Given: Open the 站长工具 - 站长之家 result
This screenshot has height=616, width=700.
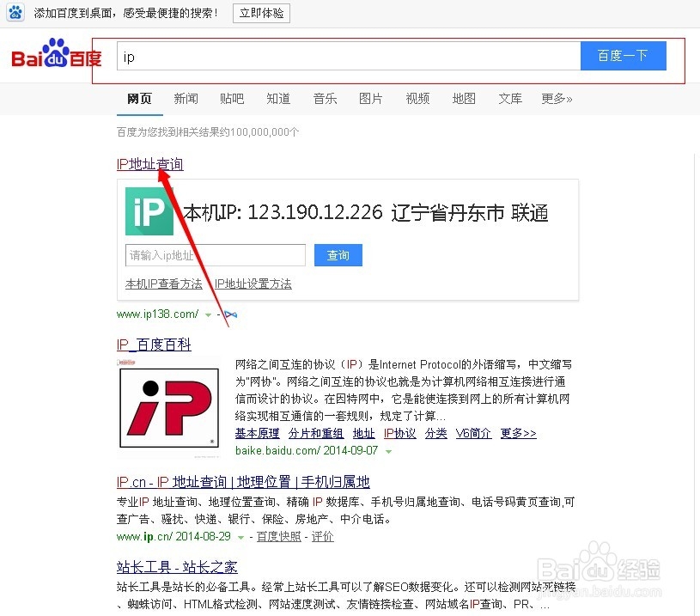Looking at the screenshot, I should [x=177, y=567].
